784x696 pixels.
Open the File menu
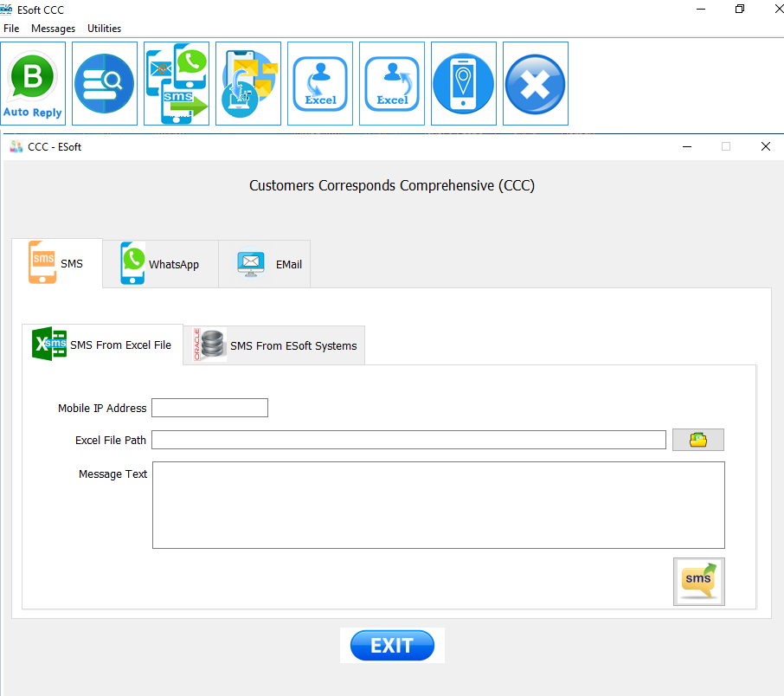[11, 29]
